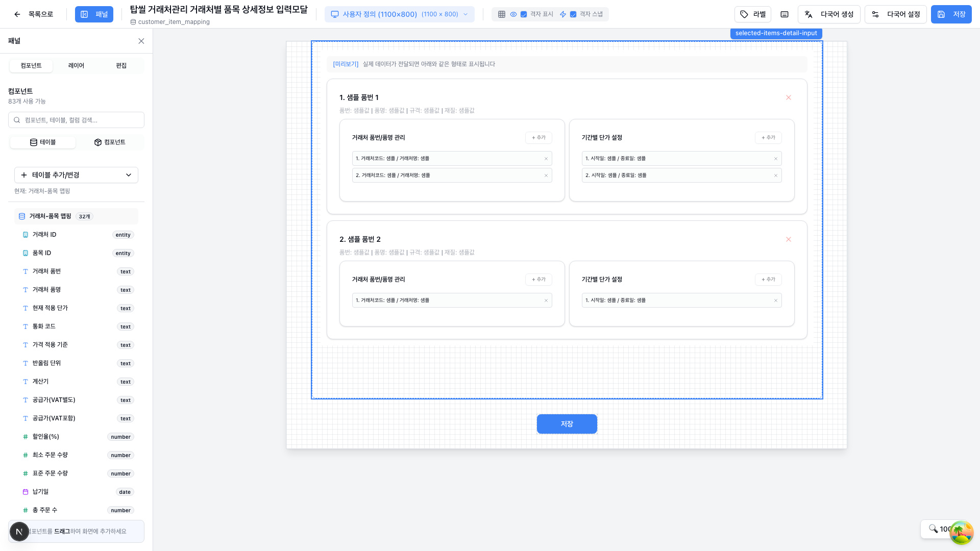Toggle the 격자 스냅 checkbox
This screenshot has height=551, width=980.
[573, 14]
